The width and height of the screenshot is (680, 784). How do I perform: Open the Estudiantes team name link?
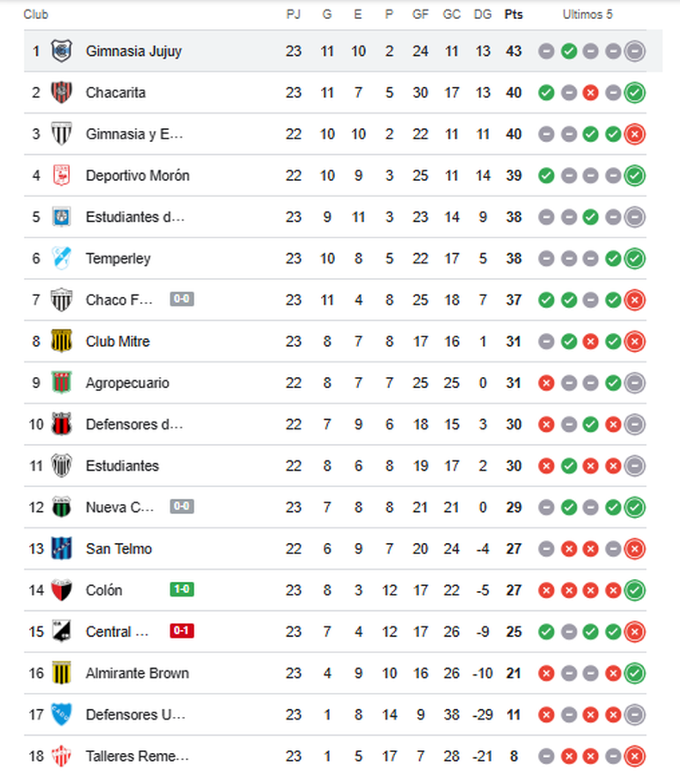pos(122,466)
